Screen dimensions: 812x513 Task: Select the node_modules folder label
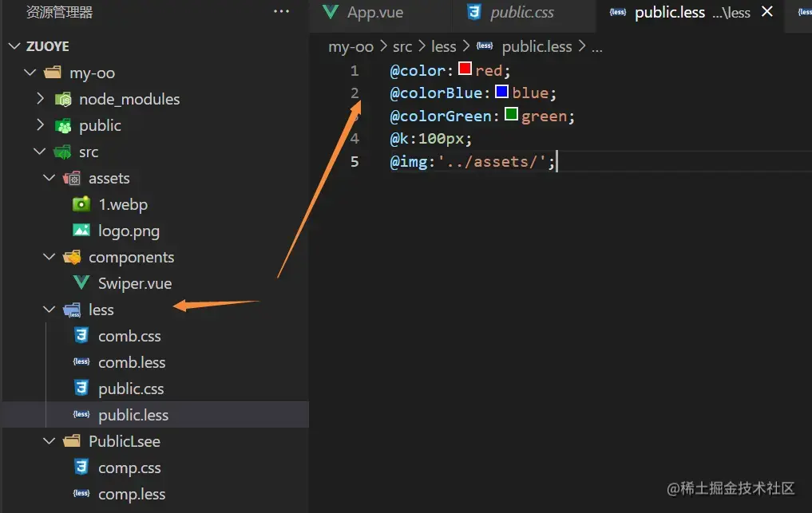tap(129, 99)
